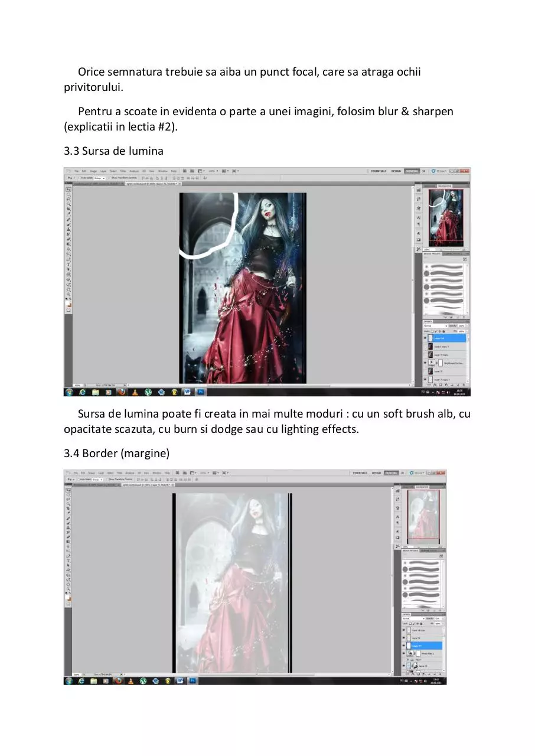The height and width of the screenshot is (756, 535).
Task: Open VLC from the 3.3 screenshot taskbar
Action: (135, 392)
